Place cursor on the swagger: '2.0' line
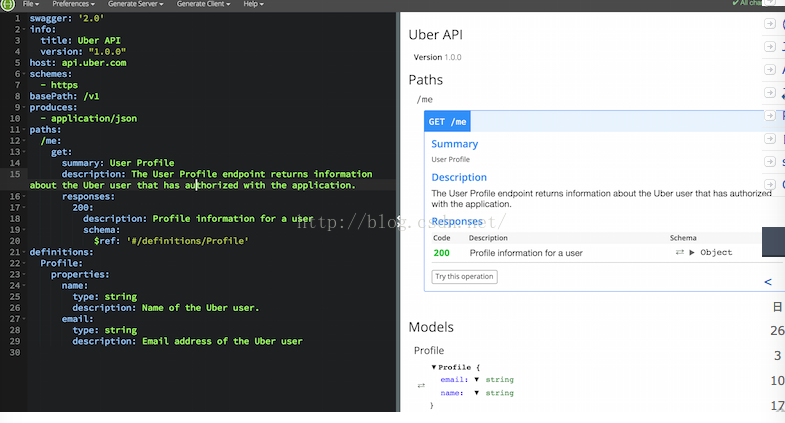Viewport: 785px width, 423px height. pyautogui.click(x=67, y=19)
